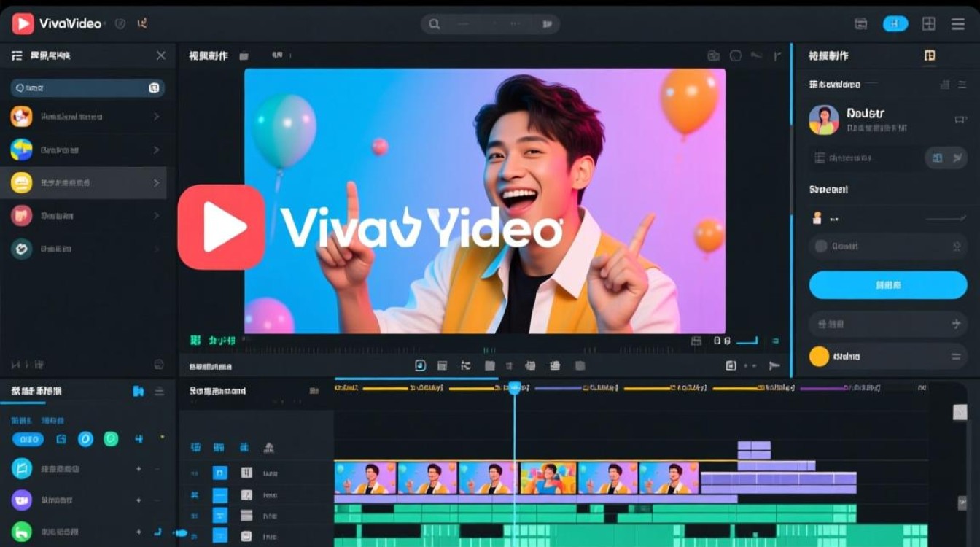The image size is (980, 547).
Task: Expand the right panel row with the plus icon
Action: tap(888, 323)
